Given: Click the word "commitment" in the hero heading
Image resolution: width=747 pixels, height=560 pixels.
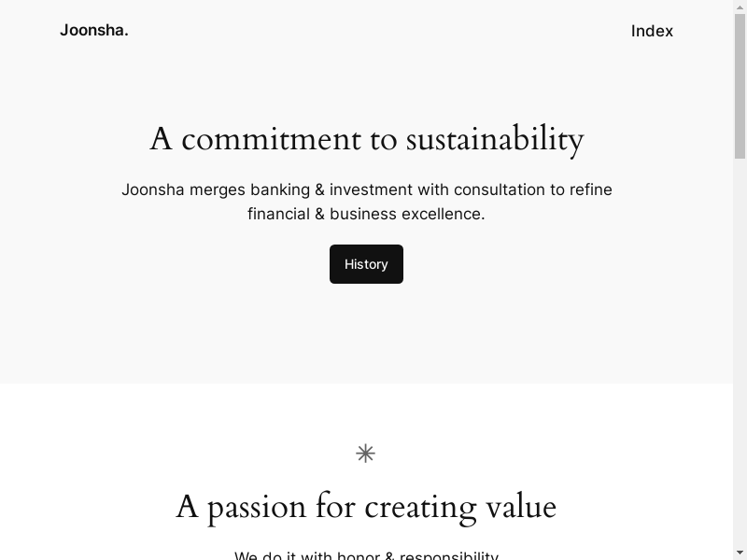Looking at the screenshot, I should [x=271, y=139].
